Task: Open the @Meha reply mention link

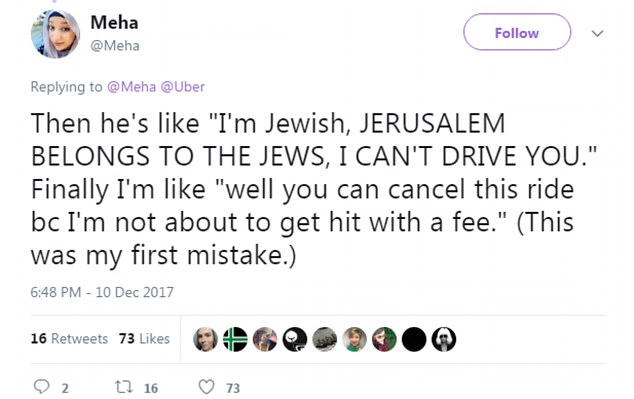Action: coord(131,87)
